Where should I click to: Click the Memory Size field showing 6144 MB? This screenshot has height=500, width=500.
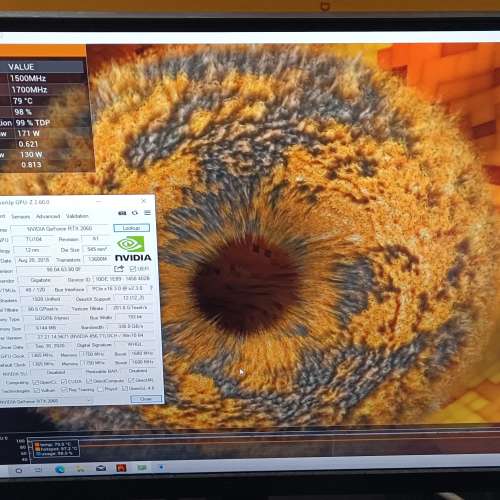46,328
